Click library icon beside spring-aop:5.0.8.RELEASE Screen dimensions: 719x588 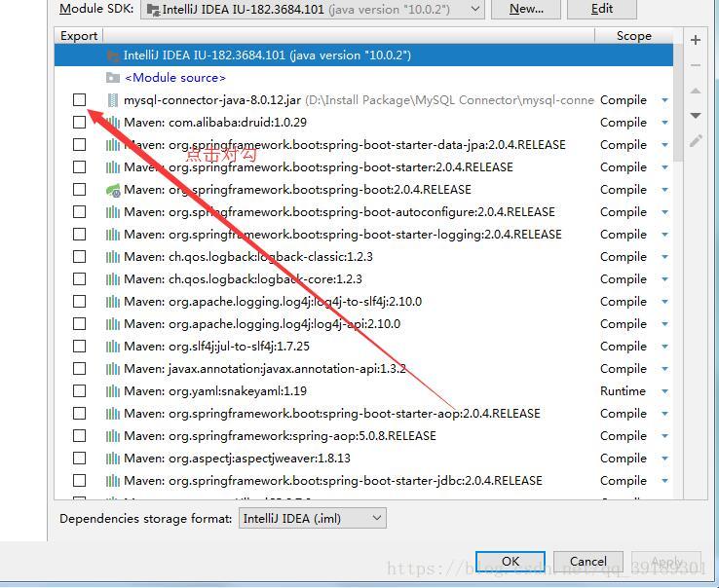tap(113, 436)
